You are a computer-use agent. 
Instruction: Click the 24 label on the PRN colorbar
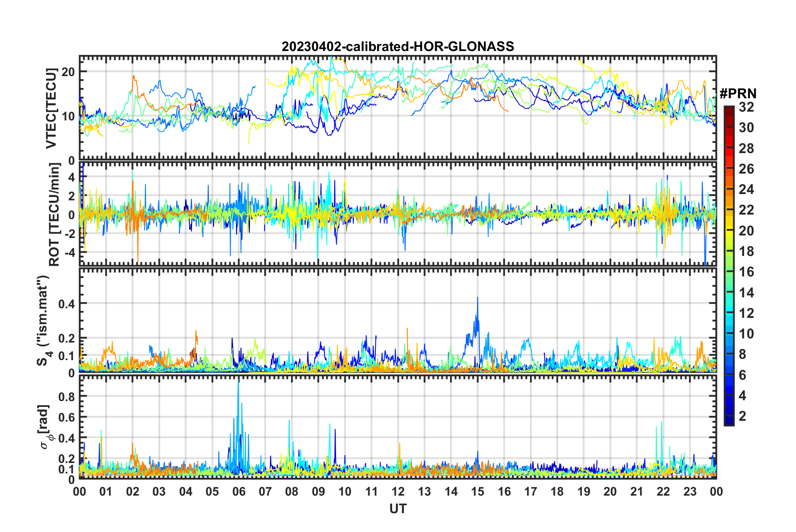coord(747,189)
